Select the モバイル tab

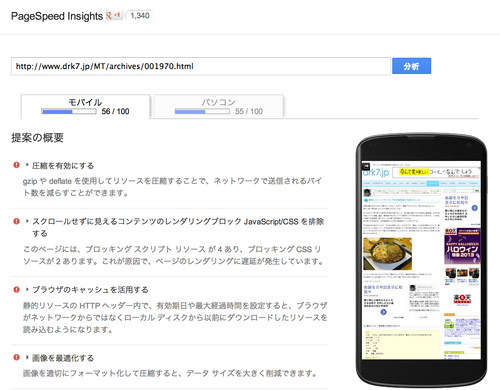tap(85, 107)
